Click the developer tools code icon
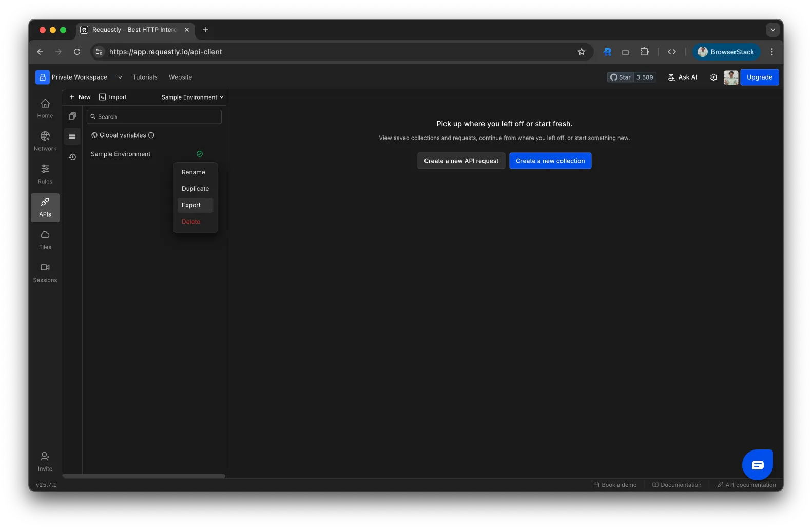The width and height of the screenshot is (812, 529). pyautogui.click(x=672, y=52)
